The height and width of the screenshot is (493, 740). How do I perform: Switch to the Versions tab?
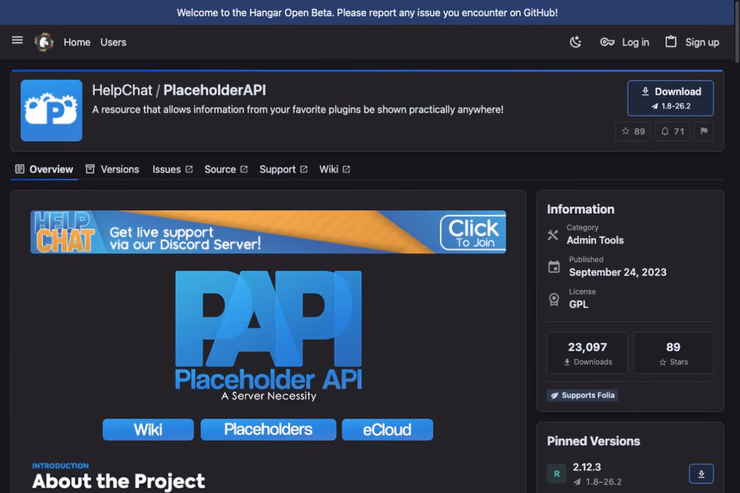point(112,169)
